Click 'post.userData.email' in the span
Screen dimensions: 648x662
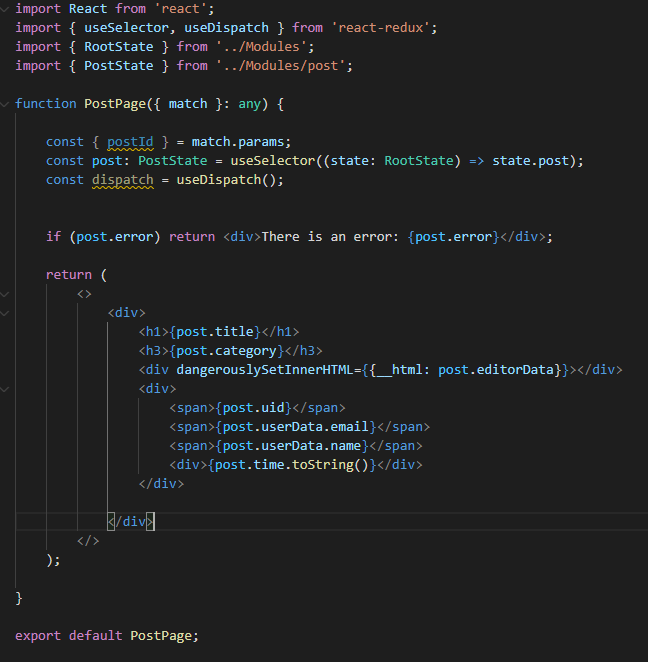click(296, 427)
